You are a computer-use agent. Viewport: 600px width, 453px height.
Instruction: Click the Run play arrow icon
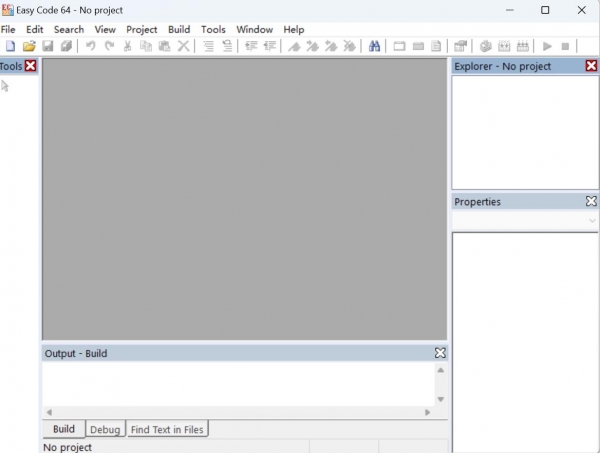coord(547,46)
